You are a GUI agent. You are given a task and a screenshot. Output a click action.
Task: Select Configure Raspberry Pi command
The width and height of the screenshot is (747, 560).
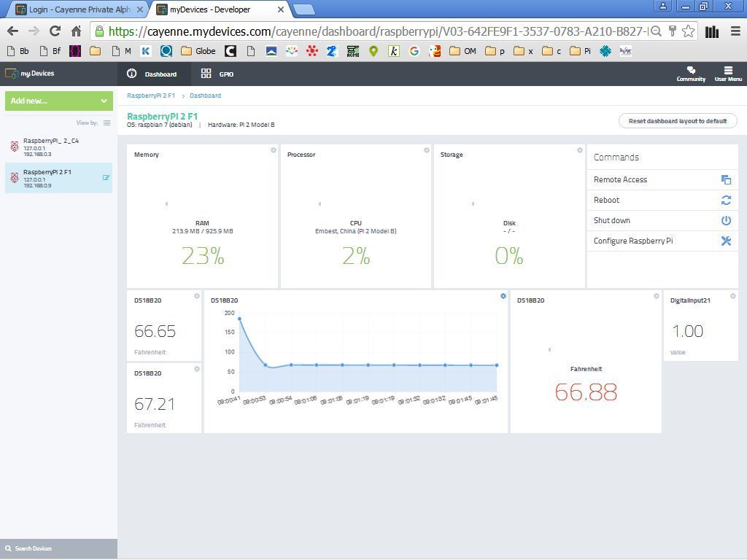(662, 241)
